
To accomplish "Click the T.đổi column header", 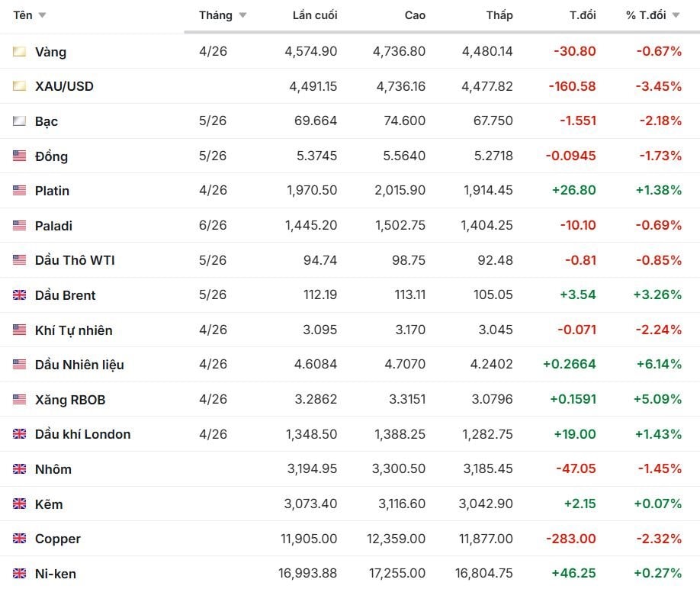I will point(583,15).
